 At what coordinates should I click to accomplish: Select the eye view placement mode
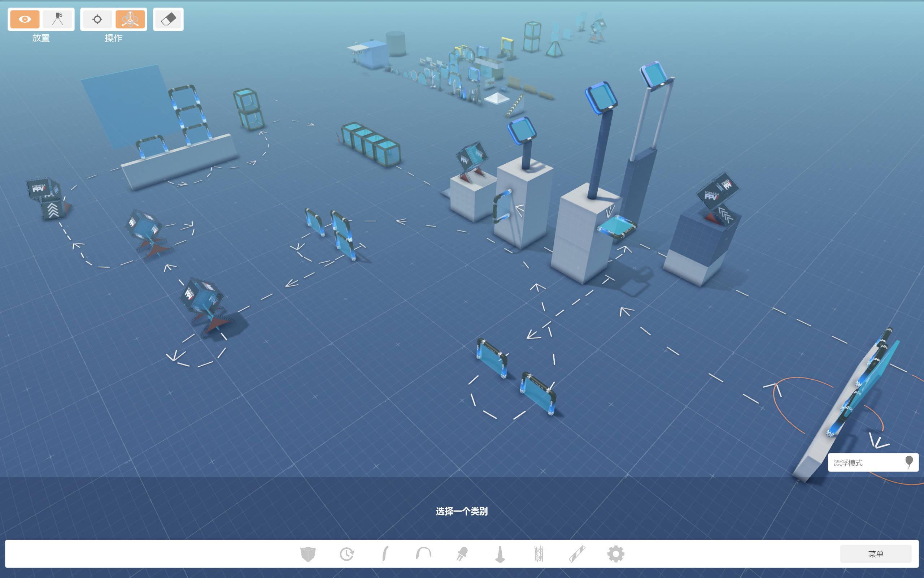pyautogui.click(x=25, y=19)
